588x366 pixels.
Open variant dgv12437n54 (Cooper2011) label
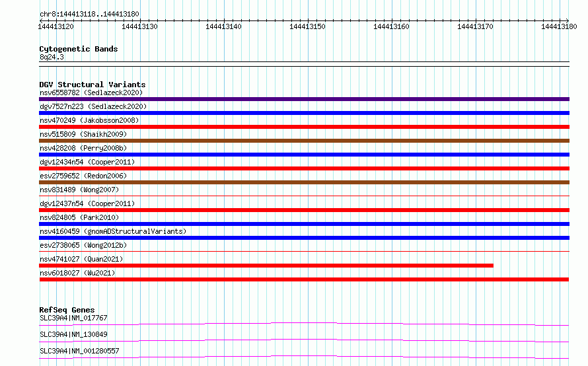coord(87,203)
